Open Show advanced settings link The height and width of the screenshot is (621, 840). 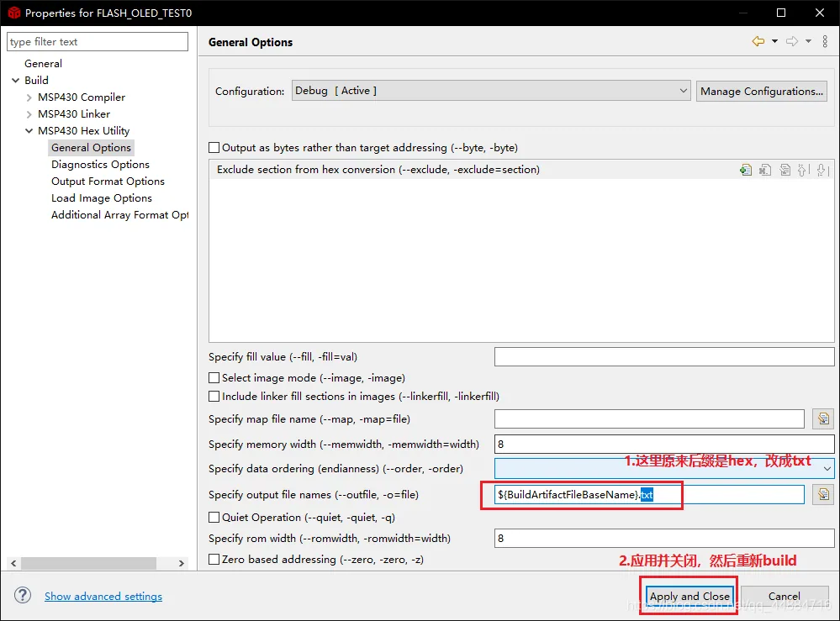point(103,597)
